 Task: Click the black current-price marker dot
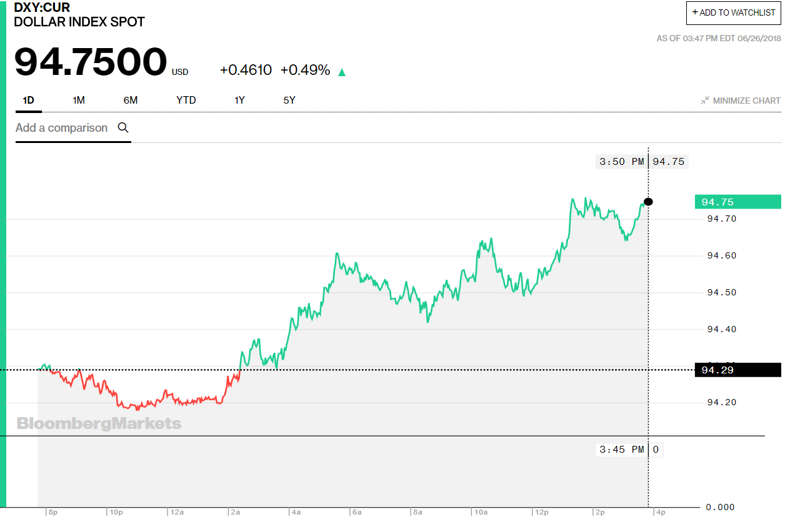click(648, 201)
